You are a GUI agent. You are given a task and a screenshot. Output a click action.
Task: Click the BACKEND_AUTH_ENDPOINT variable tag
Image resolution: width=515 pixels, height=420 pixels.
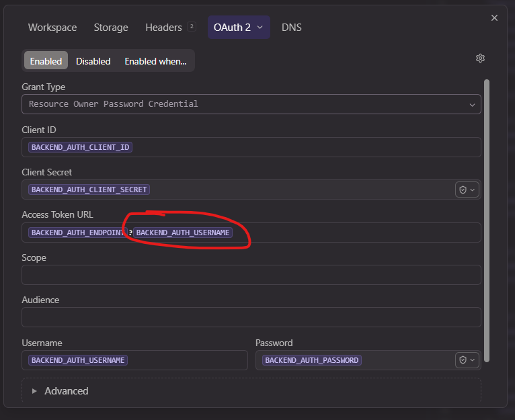[77, 233]
